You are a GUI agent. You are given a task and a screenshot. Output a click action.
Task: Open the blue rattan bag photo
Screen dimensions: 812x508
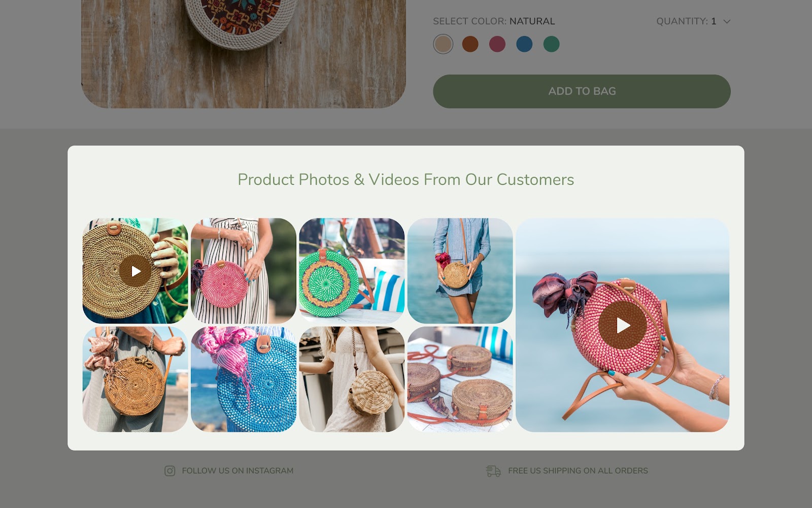point(244,379)
